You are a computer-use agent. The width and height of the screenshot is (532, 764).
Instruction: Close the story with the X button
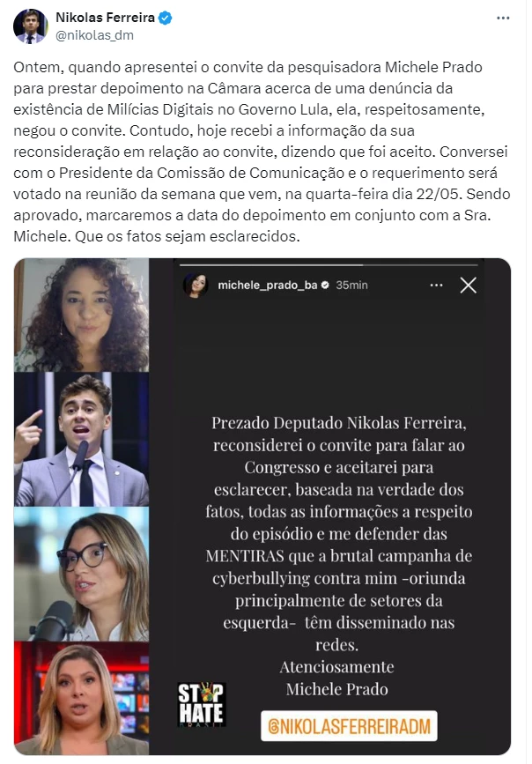(469, 286)
